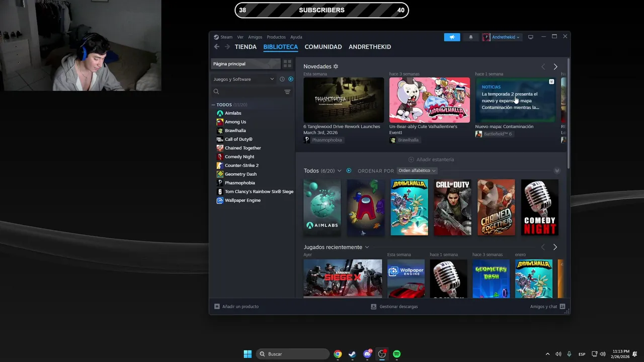Screen dimensions: 644x362
Task: Click the Windows Start button
Action: (x=248, y=354)
